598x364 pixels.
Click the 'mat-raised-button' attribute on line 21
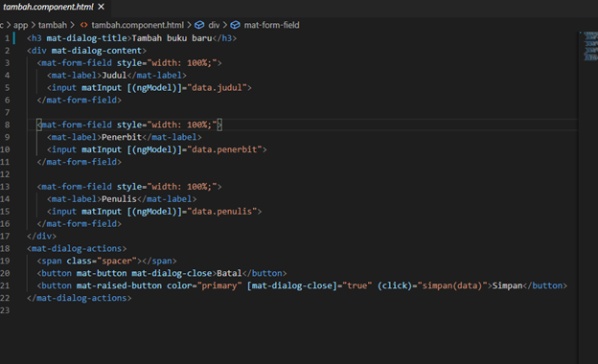(x=119, y=285)
